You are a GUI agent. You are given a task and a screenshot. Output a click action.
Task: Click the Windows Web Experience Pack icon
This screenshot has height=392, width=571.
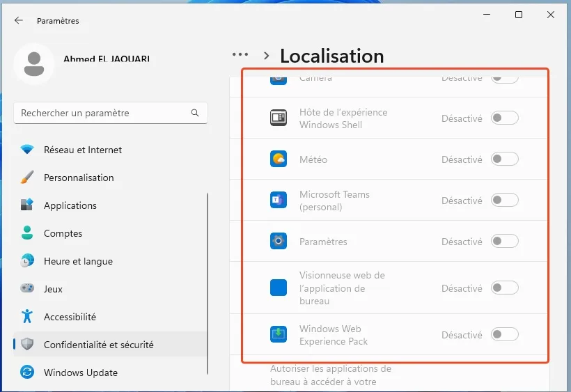(x=279, y=334)
